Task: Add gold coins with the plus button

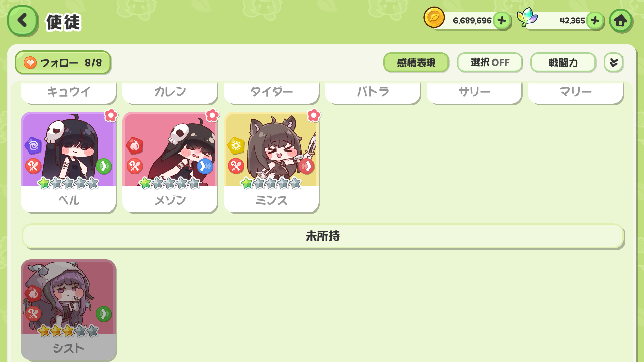Action: [x=502, y=21]
